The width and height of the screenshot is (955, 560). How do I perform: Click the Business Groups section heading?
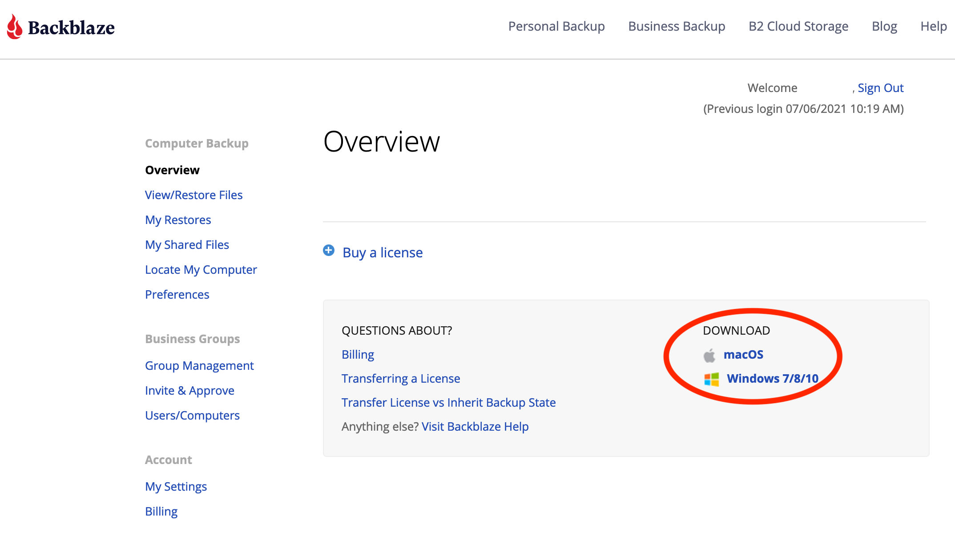(x=192, y=339)
